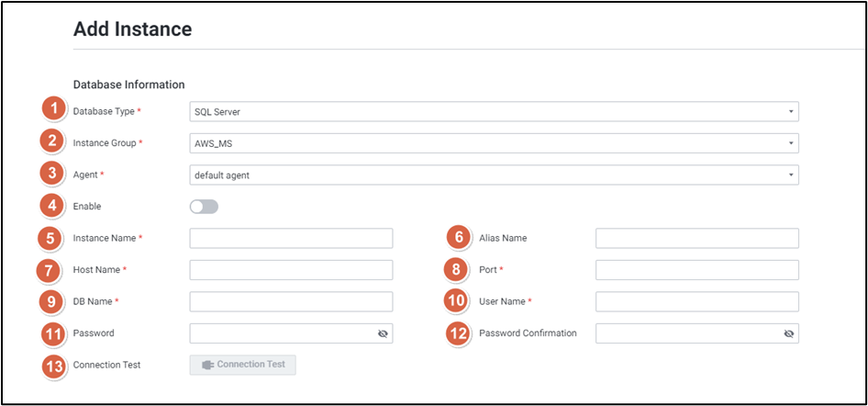Click the numbered marker 8 beside Port
Viewport: 868px width, 406px height.
[457, 270]
